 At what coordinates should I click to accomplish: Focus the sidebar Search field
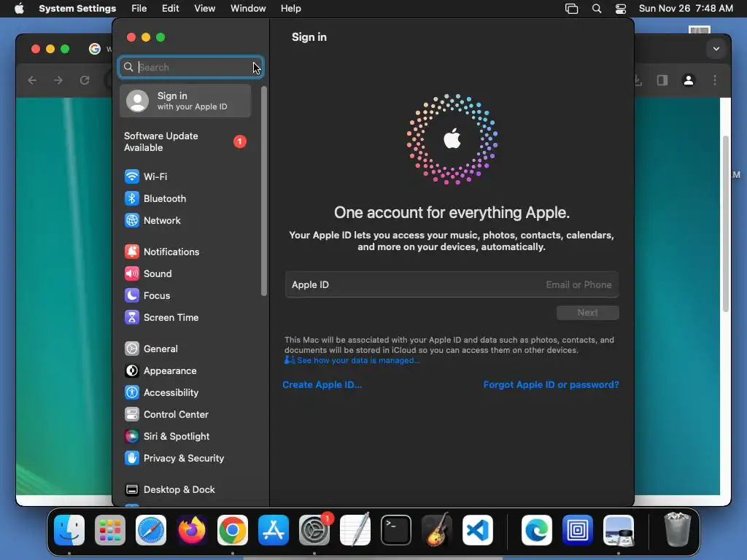coord(190,67)
